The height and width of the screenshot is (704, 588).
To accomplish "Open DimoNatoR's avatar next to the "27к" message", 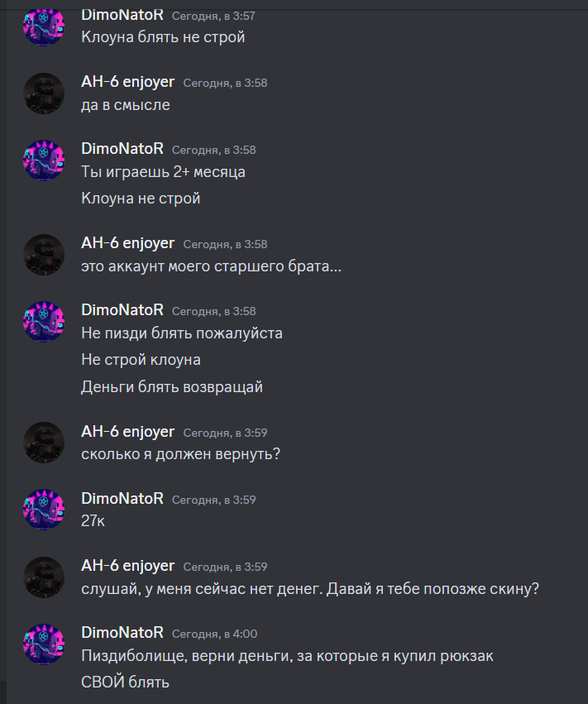I will (44, 510).
